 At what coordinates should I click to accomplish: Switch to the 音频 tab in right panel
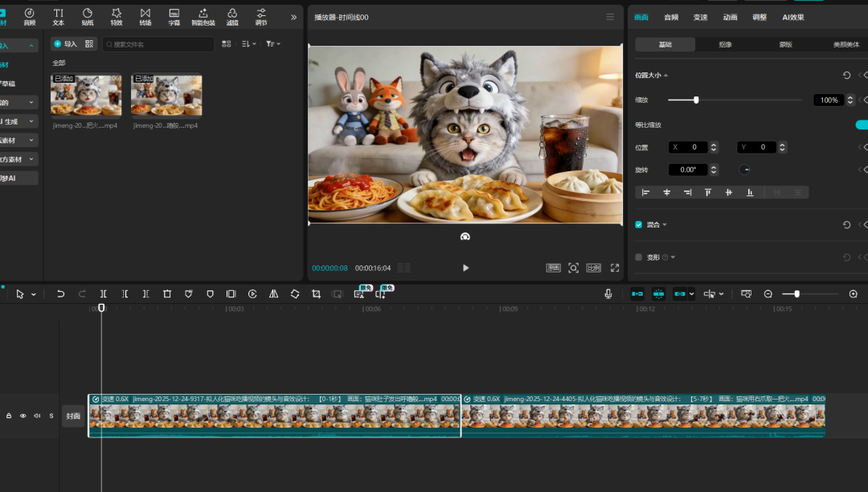pos(672,16)
